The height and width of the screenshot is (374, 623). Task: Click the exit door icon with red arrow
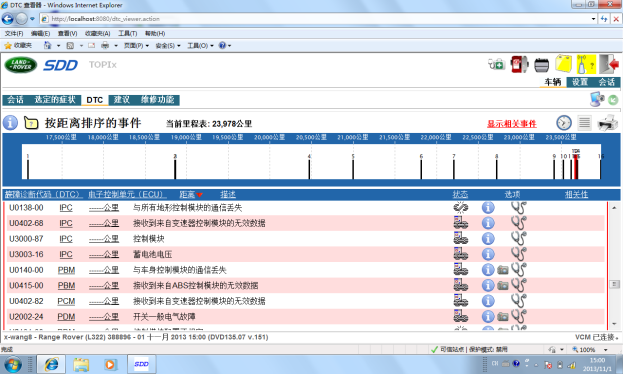click(x=609, y=64)
